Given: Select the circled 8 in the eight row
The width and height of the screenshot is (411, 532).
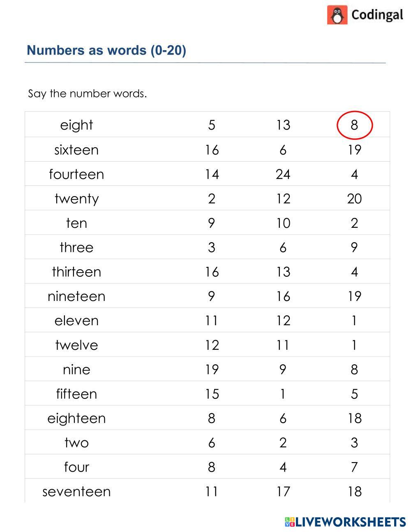Looking at the screenshot, I should [x=354, y=125].
